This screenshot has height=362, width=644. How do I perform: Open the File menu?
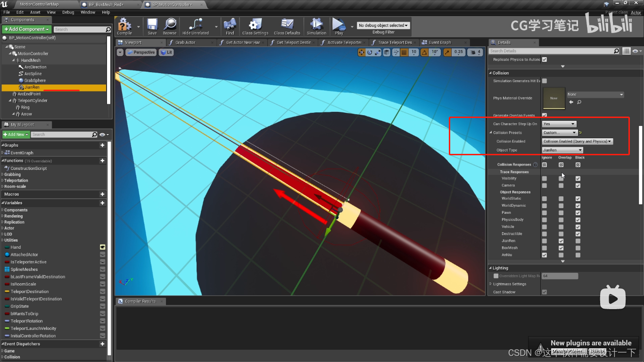pos(7,12)
